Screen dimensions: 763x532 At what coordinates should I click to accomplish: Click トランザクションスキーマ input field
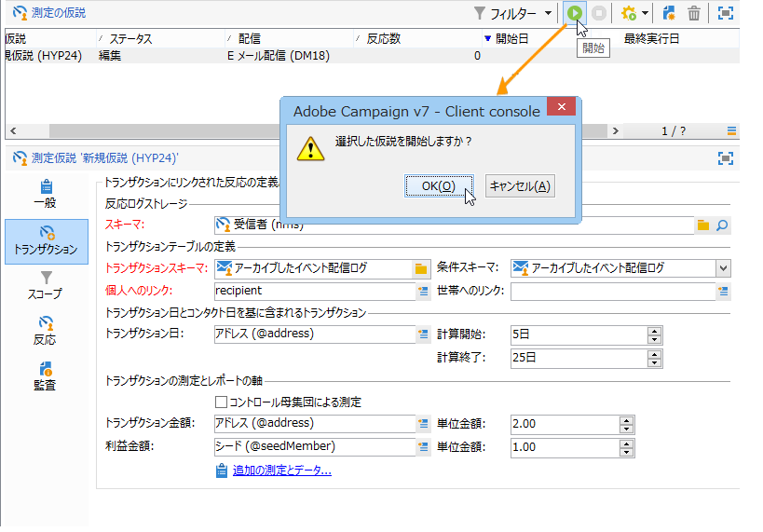(x=313, y=268)
